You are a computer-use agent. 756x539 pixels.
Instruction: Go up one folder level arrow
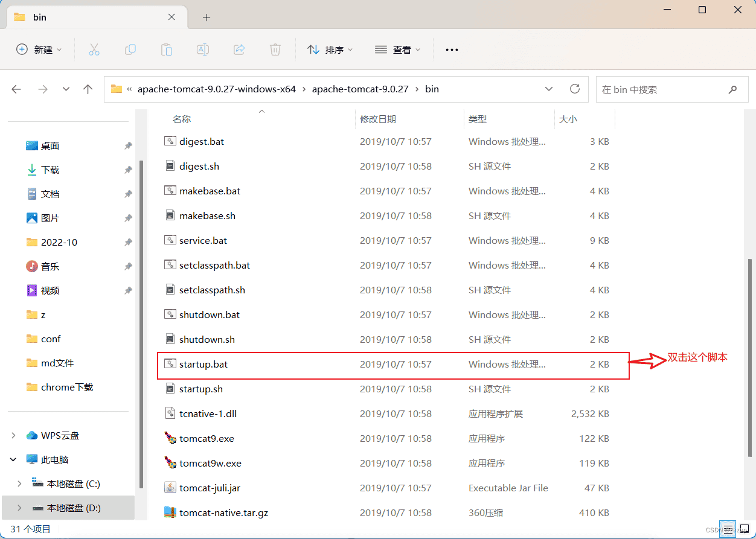[x=88, y=89]
